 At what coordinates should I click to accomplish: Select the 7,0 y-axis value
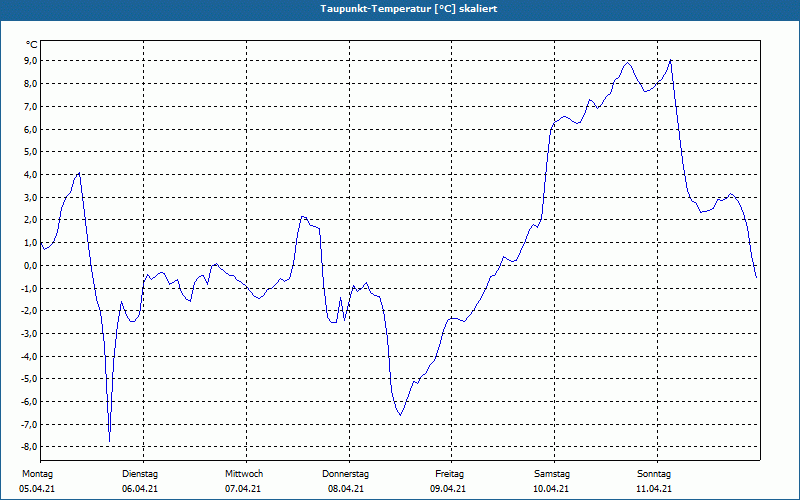coord(31,107)
